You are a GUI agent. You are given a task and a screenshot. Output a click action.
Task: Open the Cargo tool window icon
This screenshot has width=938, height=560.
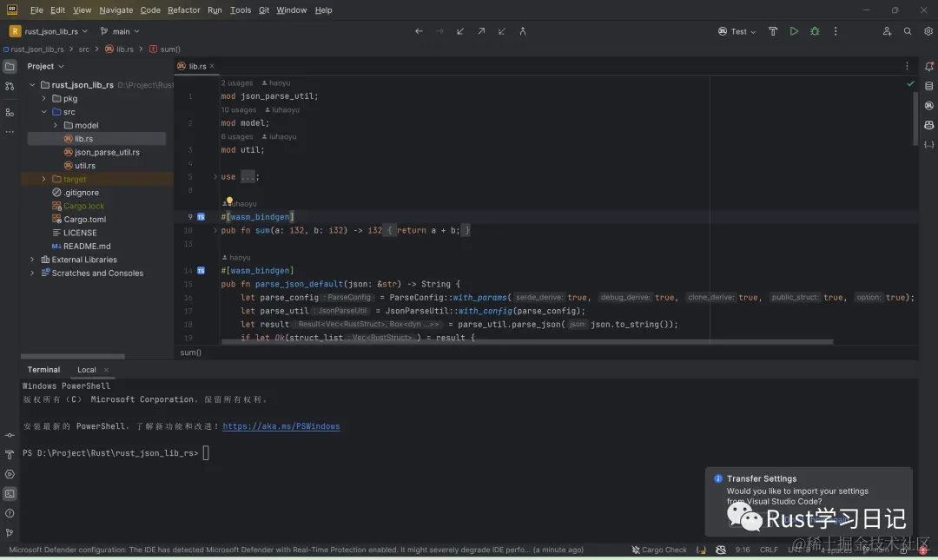929,106
